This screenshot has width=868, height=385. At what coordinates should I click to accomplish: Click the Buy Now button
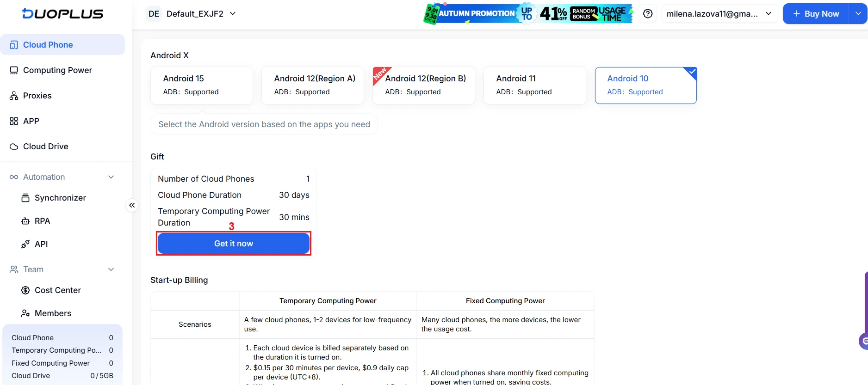816,14
